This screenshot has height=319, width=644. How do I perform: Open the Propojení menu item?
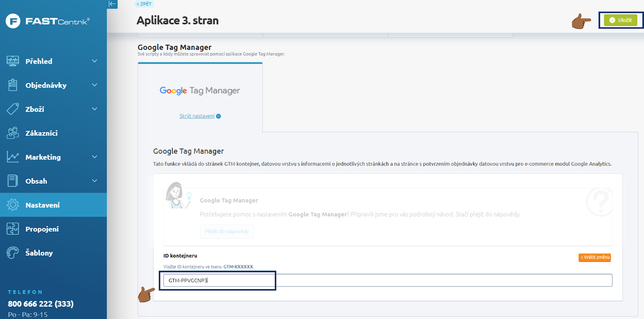click(x=53, y=229)
